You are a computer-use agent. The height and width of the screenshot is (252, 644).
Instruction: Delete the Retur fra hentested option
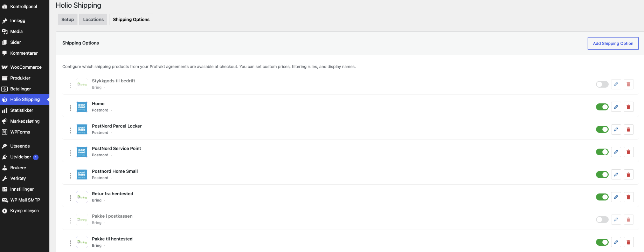[x=629, y=197]
